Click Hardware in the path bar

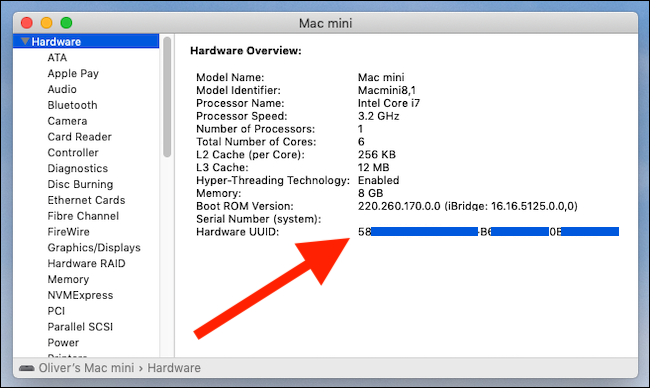click(x=174, y=368)
